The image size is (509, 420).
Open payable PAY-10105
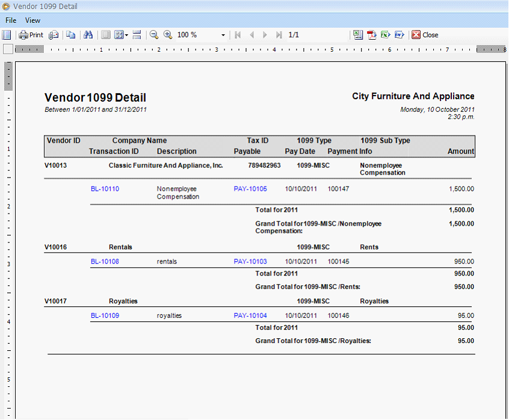[x=250, y=189]
